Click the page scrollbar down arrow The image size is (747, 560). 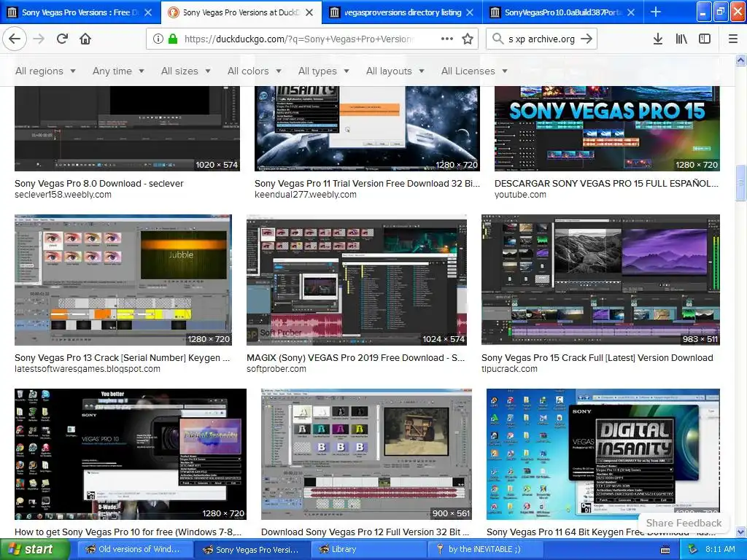coord(741,532)
